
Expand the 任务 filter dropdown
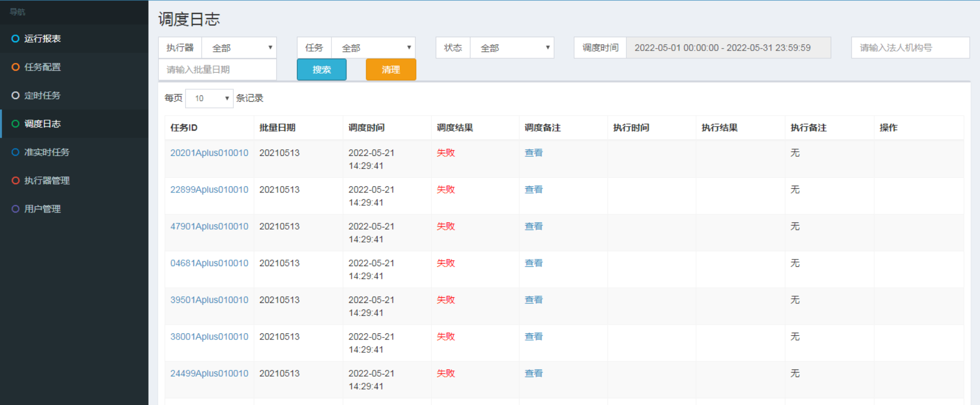tap(373, 48)
